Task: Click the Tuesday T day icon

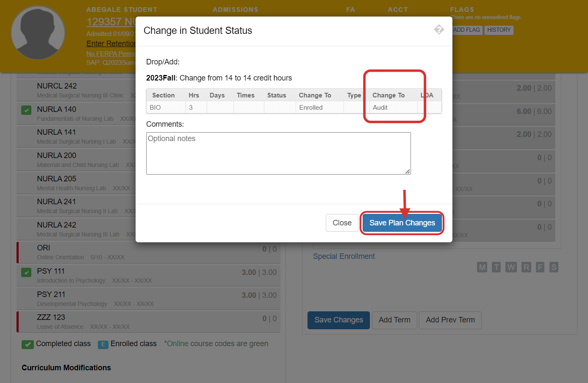Action: [496, 267]
